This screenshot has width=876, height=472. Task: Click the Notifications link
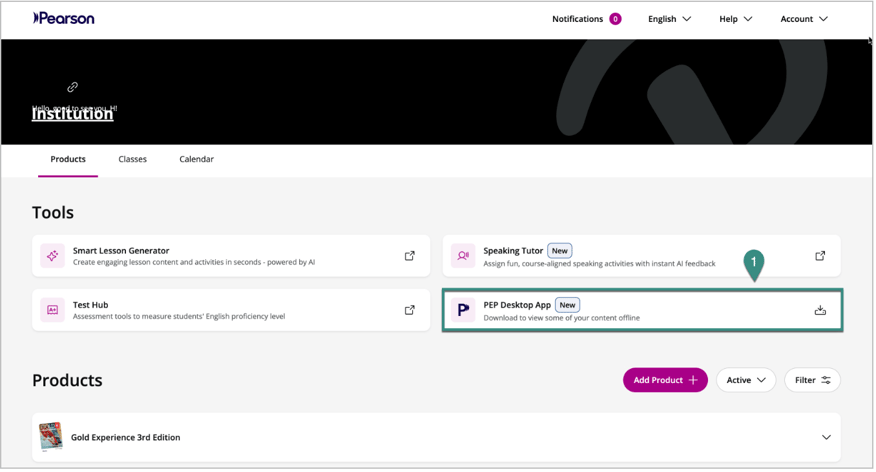tap(577, 19)
